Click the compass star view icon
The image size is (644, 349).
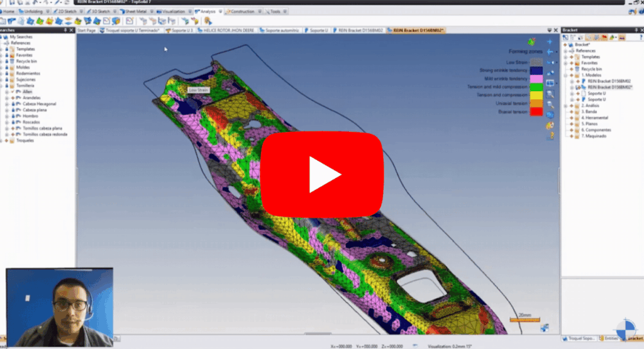tap(550, 42)
